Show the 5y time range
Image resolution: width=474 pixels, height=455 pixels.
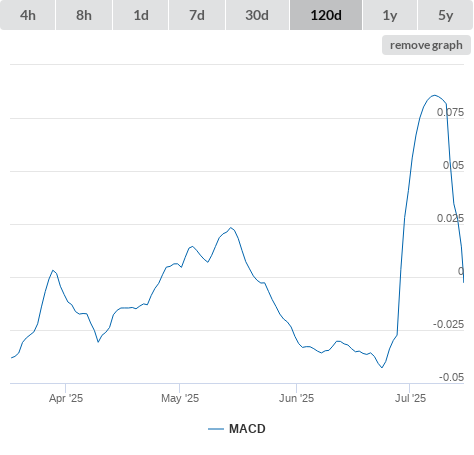tap(446, 15)
